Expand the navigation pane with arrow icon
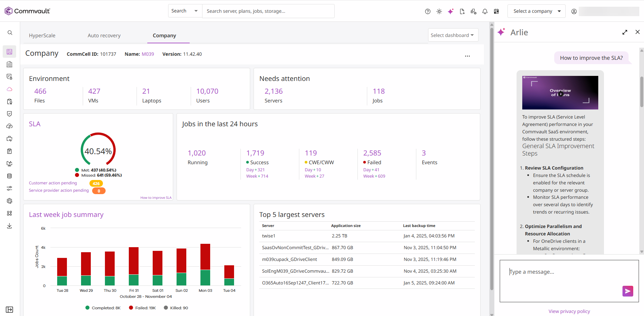 click(x=9, y=310)
